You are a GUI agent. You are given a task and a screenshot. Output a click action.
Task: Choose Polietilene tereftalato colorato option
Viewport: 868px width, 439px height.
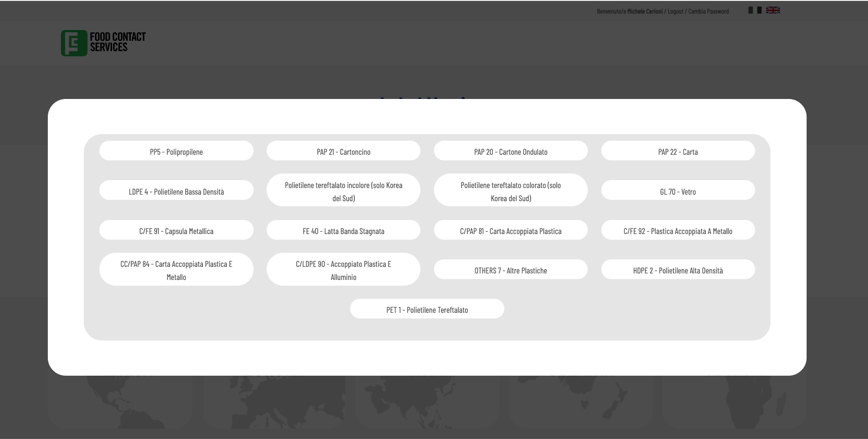click(x=510, y=190)
